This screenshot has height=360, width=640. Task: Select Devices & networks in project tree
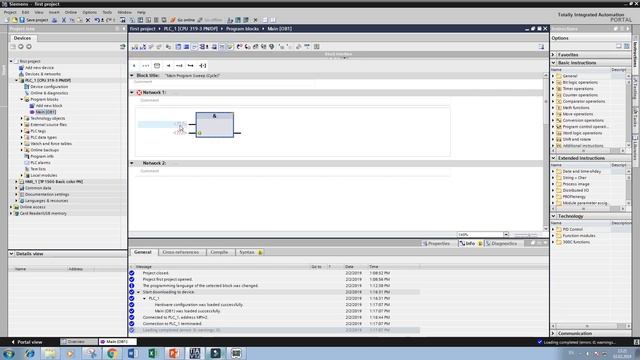(43, 74)
